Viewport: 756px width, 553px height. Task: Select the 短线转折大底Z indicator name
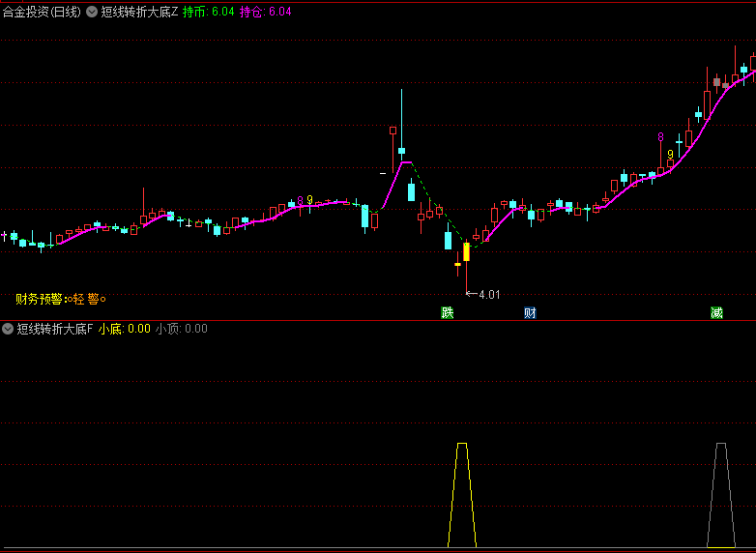[x=139, y=12]
